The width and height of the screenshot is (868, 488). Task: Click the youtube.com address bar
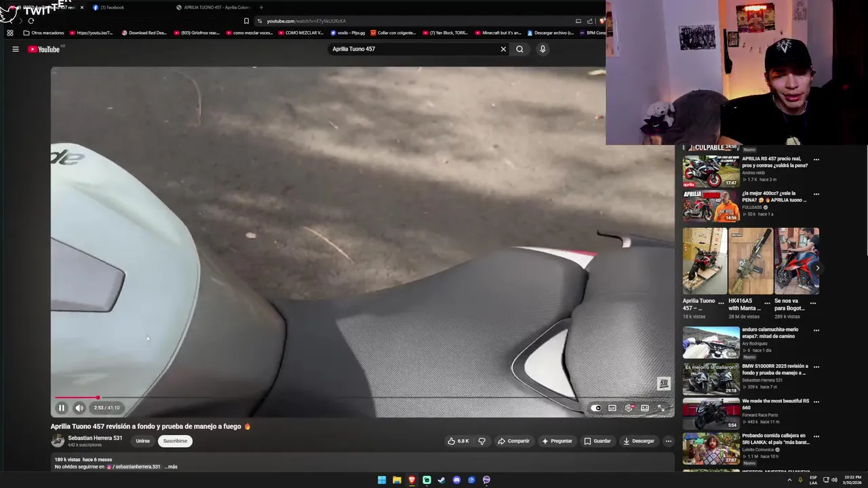pos(414,21)
